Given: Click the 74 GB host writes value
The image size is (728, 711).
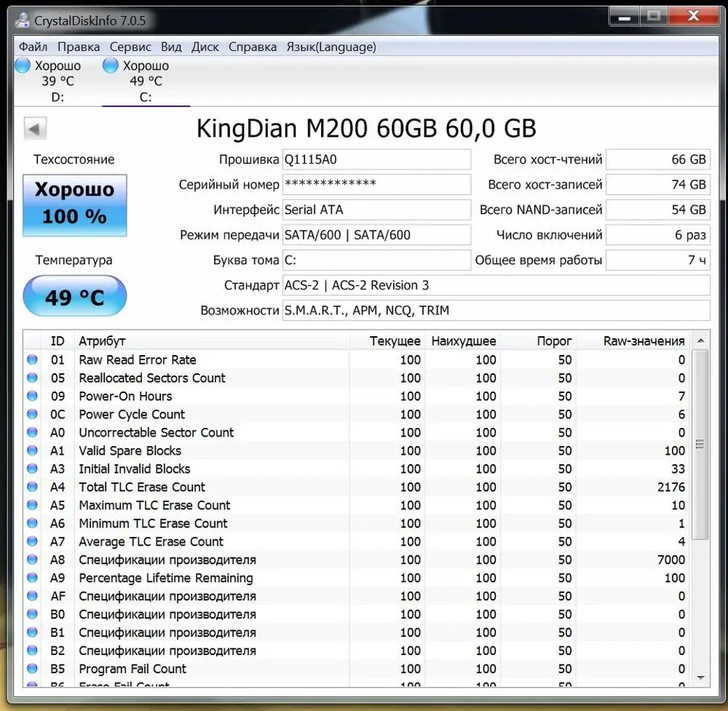Looking at the screenshot, I should (x=658, y=185).
